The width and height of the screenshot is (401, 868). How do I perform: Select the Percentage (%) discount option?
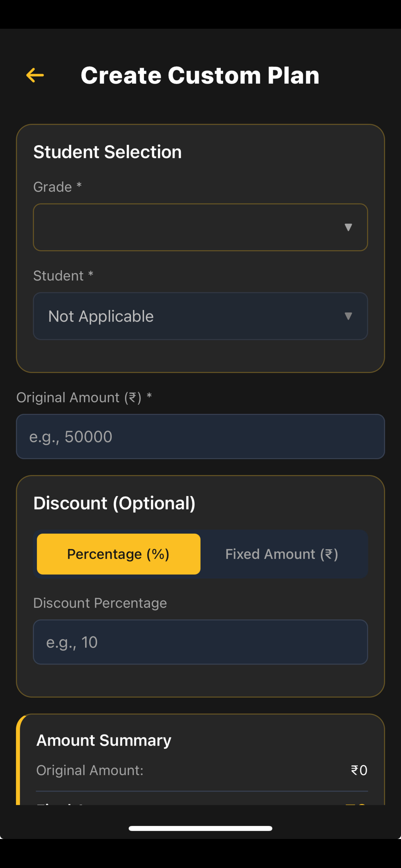pos(118,554)
